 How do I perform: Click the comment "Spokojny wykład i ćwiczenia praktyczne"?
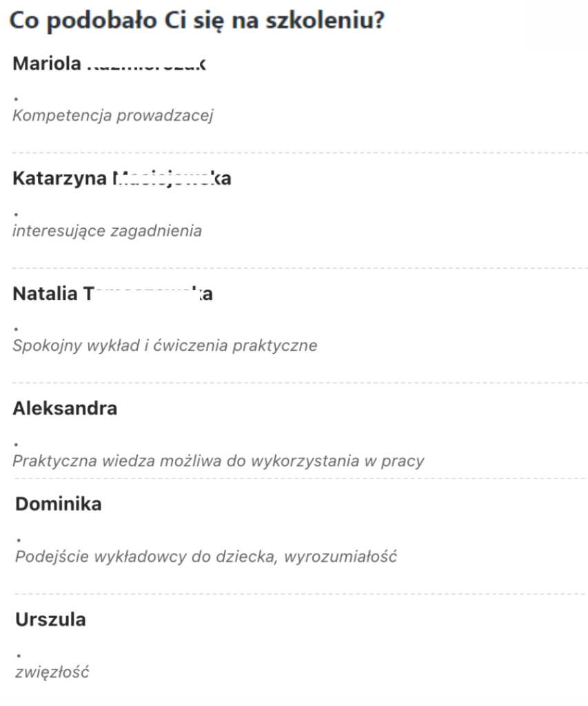click(165, 345)
